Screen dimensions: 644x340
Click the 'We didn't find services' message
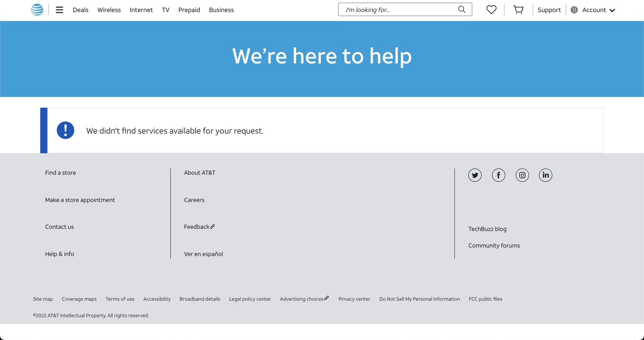click(x=175, y=131)
